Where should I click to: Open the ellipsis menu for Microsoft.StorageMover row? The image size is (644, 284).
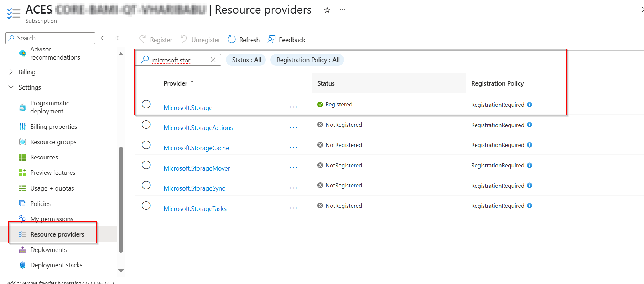coord(294,168)
